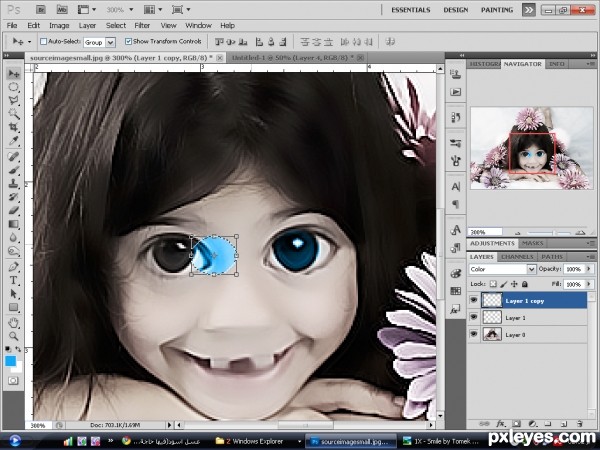The width and height of the screenshot is (600, 450).
Task: Toggle lock all padlock
Action: pos(525,284)
